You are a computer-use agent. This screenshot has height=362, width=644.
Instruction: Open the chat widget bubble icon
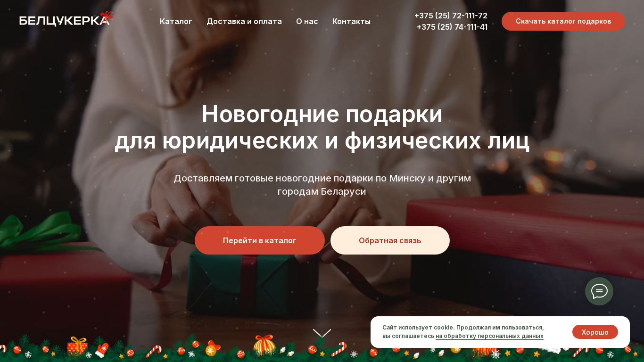tap(599, 291)
